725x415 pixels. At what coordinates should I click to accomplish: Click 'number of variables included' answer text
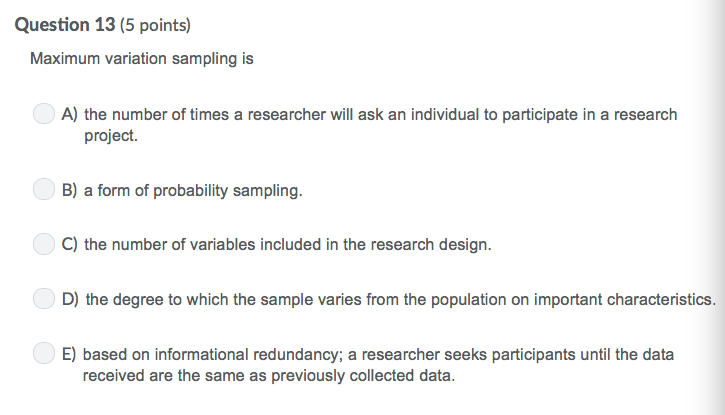(x=288, y=244)
